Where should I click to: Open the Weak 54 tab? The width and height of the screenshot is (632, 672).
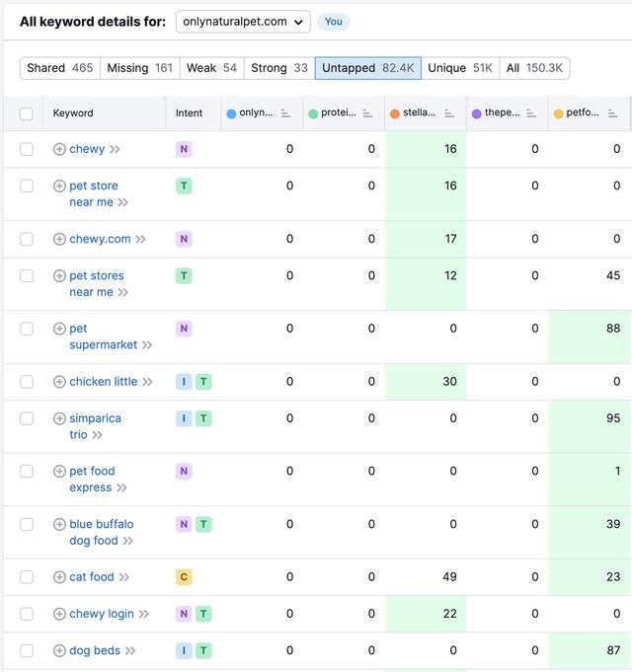pyautogui.click(x=211, y=68)
